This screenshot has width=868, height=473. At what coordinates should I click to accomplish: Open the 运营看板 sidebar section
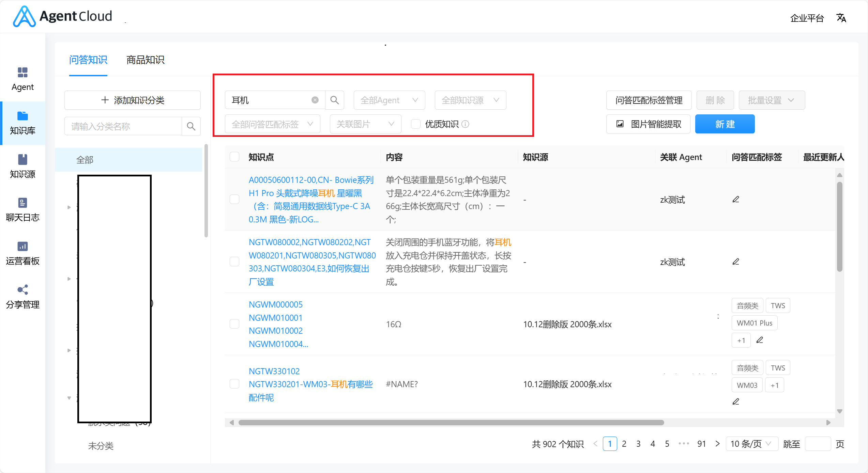22,254
